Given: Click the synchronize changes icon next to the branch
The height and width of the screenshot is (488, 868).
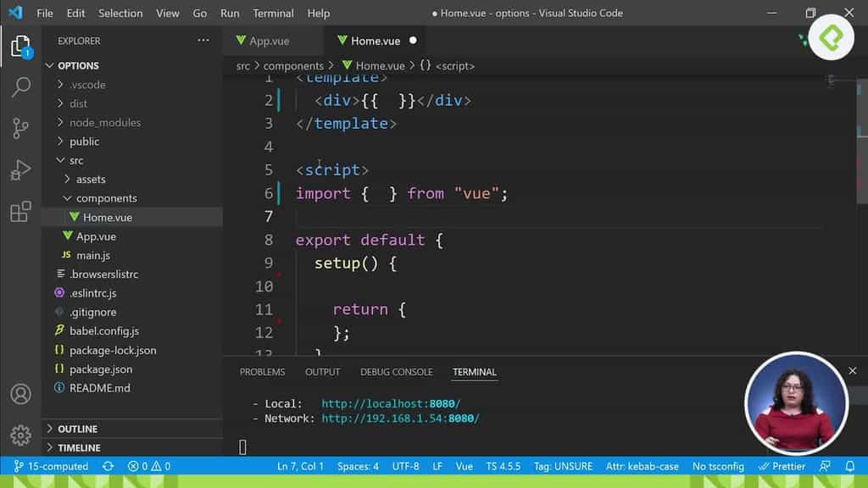Looking at the screenshot, I should (x=109, y=466).
